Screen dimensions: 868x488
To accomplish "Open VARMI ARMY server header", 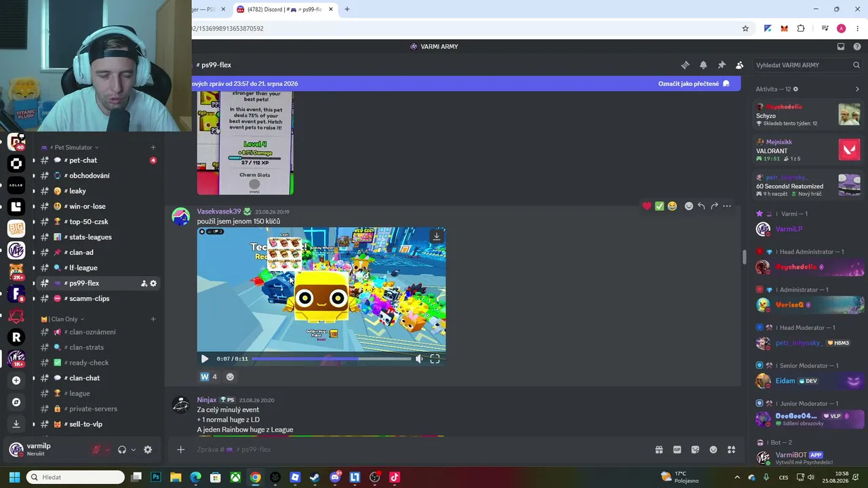I will pos(434,47).
